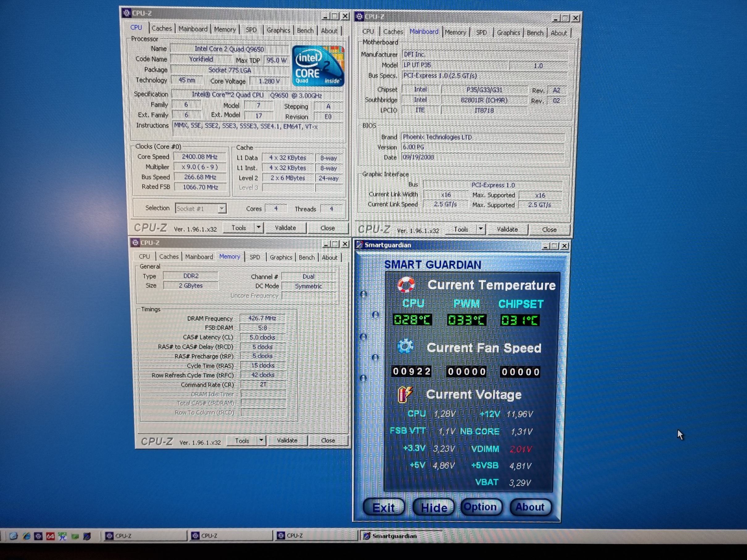
Task: Click Hide button in Smart Guardian
Action: click(434, 507)
